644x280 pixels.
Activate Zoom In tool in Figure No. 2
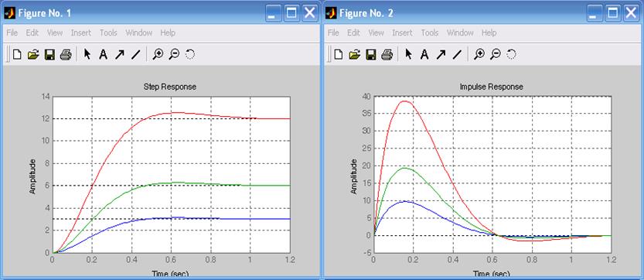point(479,54)
